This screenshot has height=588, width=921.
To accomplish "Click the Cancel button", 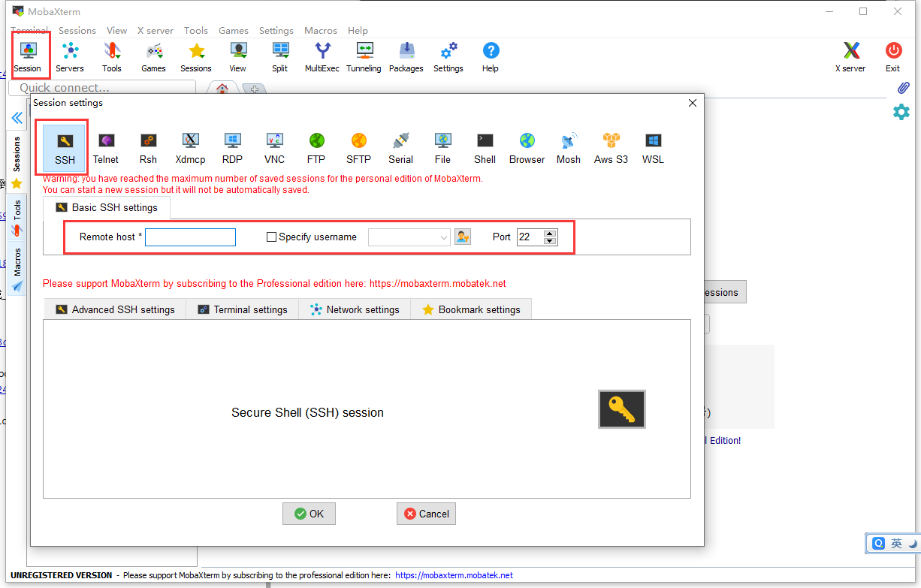I will (426, 514).
